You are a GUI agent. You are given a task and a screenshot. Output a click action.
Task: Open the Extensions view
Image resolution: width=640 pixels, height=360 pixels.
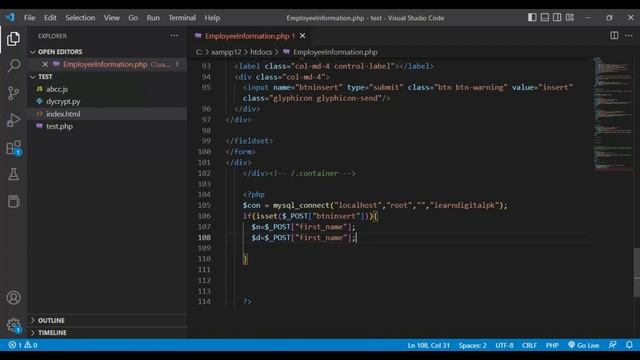pos(13,148)
